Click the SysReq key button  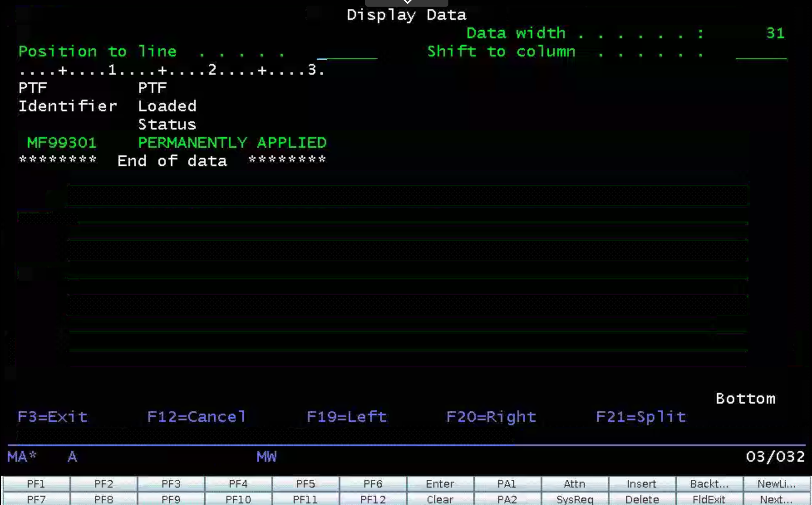pos(575,499)
